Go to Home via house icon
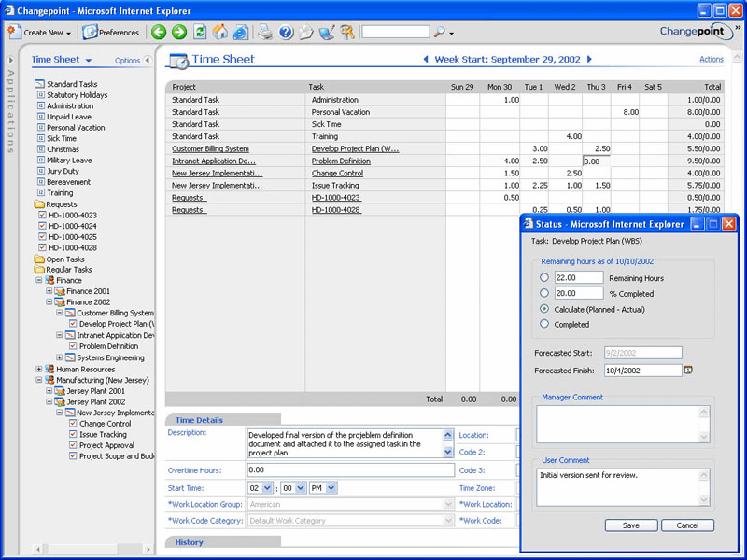 [x=220, y=32]
